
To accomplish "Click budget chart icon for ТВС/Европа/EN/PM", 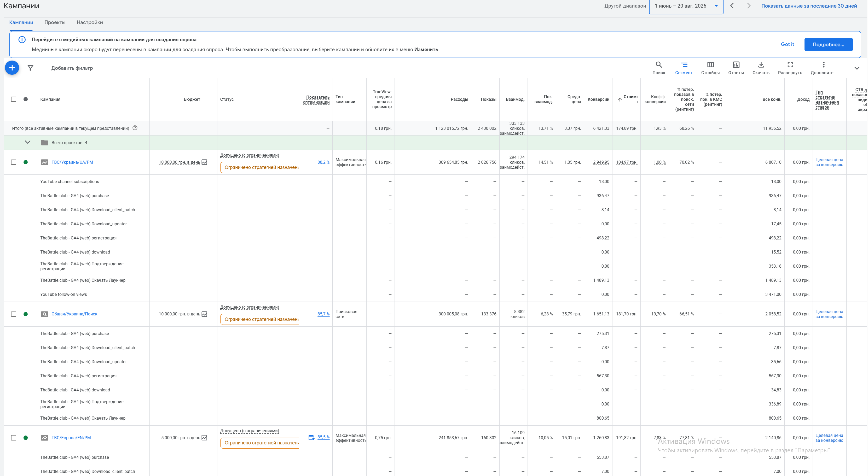I will coord(204,438).
